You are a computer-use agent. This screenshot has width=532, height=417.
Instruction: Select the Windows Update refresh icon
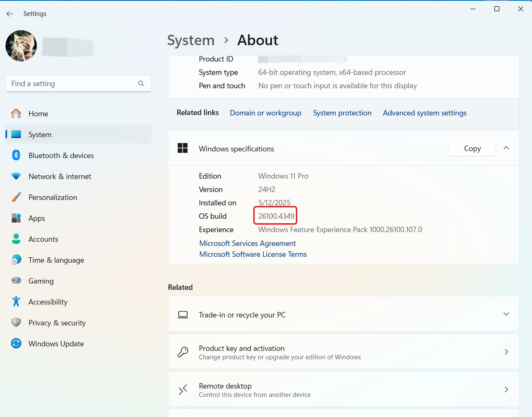(15, 343)
